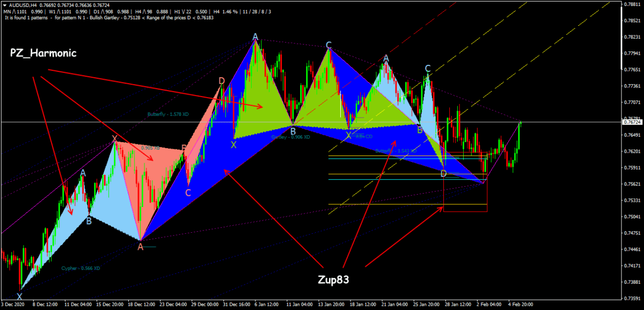This screenshot has height=310, width=644.
Task: Select the AB=CD pattern label
Action: [x=364, y=136]
